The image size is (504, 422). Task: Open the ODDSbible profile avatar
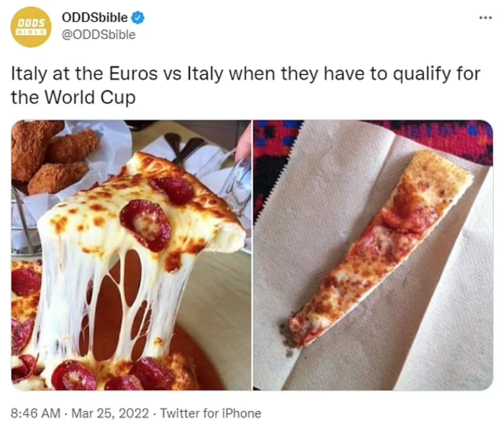[x=31, y=27]
